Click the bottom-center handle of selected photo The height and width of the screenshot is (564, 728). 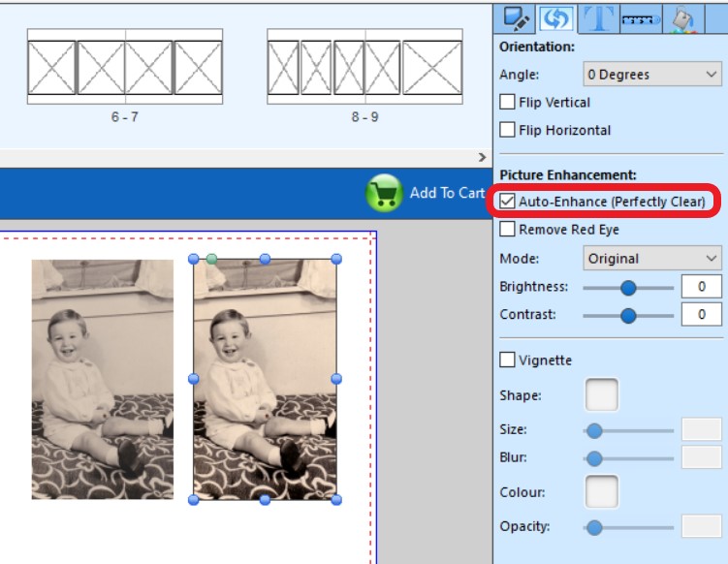(x=265, y=500)
